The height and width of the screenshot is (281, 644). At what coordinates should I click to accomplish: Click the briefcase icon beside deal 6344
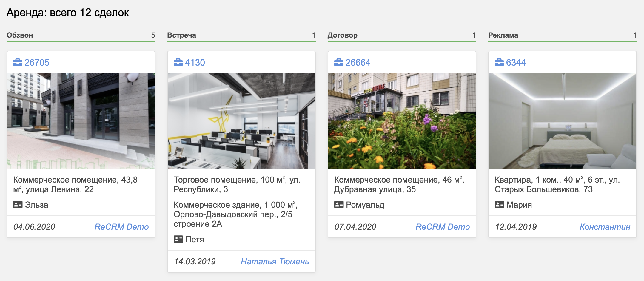coord(499,62)
